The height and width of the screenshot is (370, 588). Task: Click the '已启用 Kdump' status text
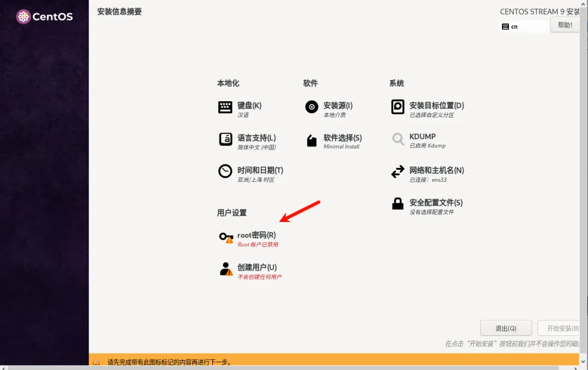(x=427, y=145)
